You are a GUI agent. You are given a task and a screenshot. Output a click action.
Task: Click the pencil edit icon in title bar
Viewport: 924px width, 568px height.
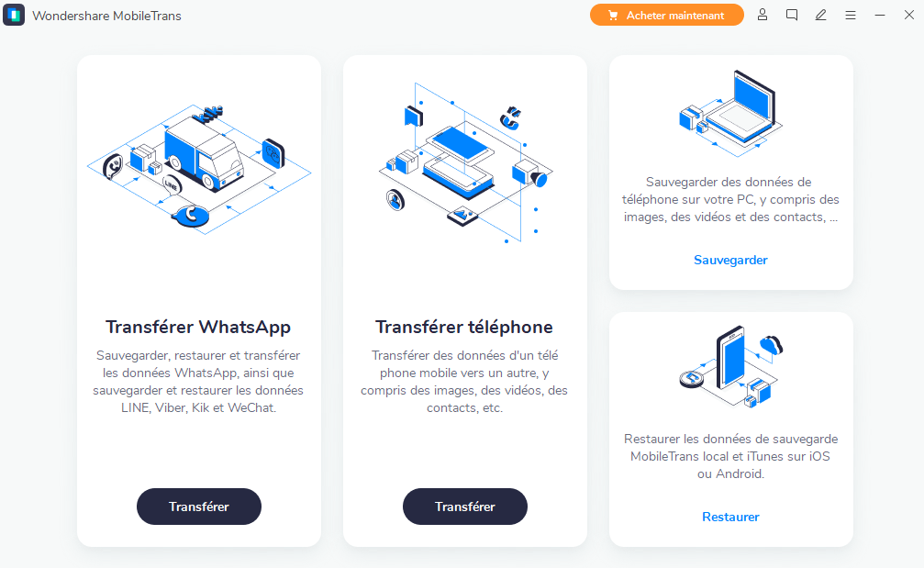[x=821, y=16]
